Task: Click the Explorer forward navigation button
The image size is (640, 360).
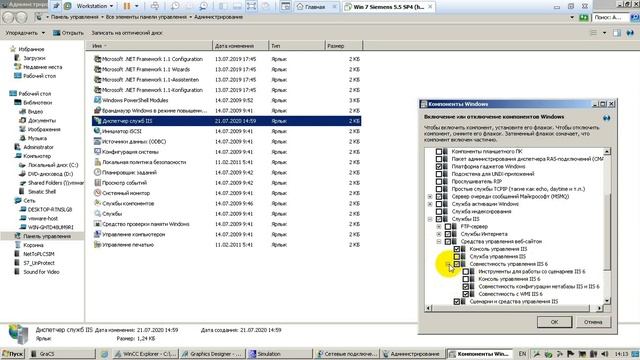Action: [22, 17]
